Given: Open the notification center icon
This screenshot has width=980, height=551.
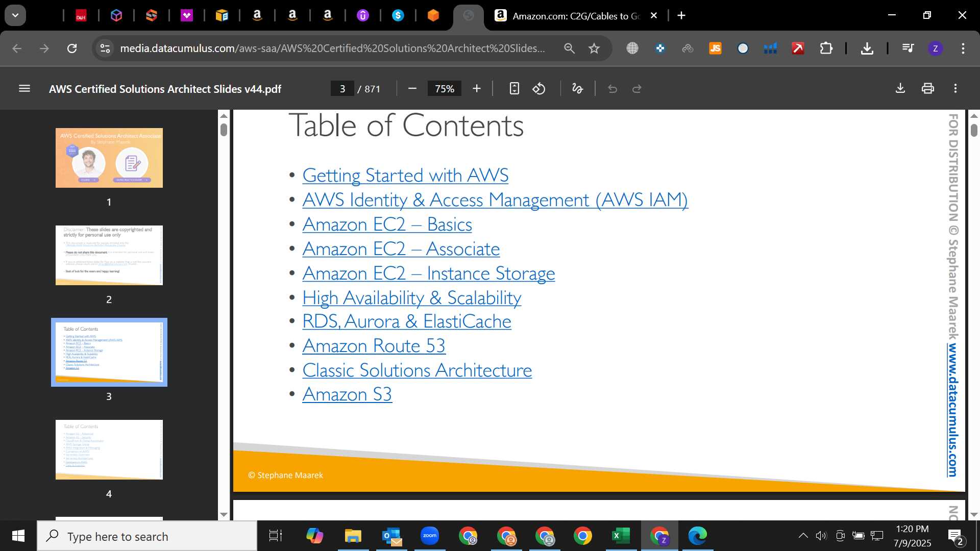Looking at the screenshot, I should (955, 536).
